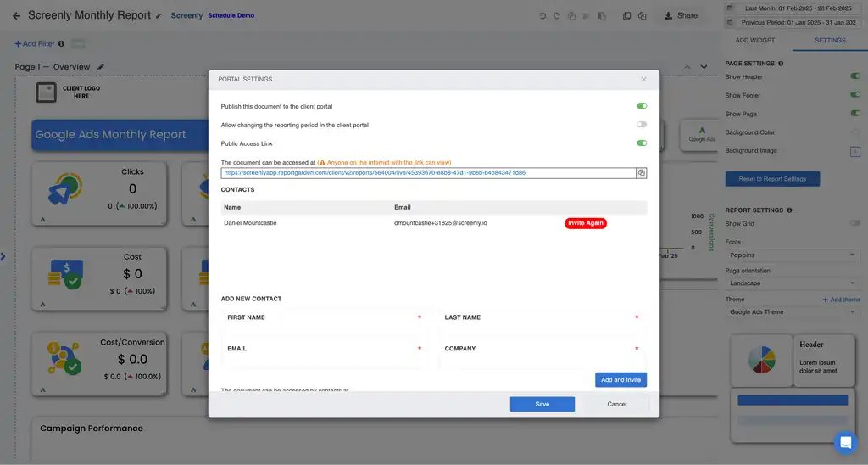868x465 pixels.
Task: Click the Screenly client link
Action: tap(186, 15)
